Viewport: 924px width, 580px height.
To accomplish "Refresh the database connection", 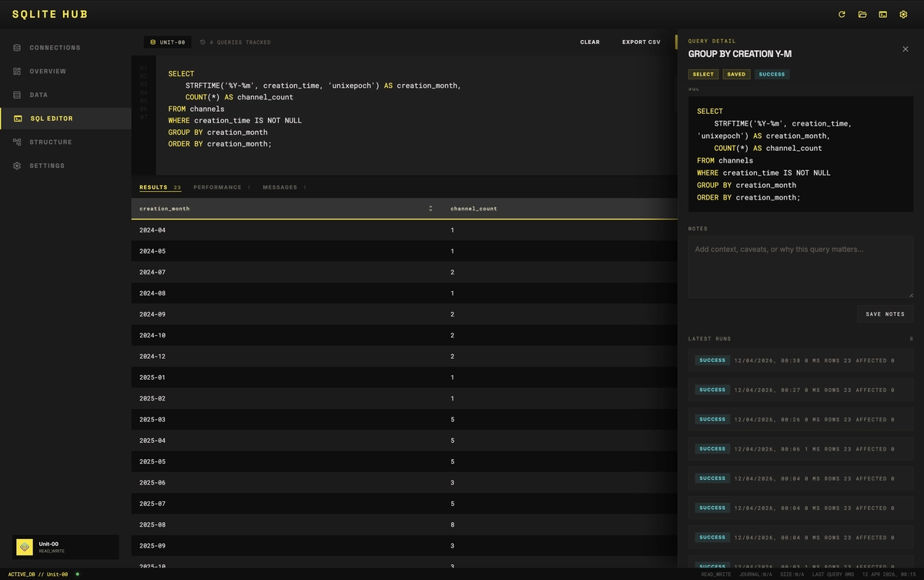I will tap(842, 14).
